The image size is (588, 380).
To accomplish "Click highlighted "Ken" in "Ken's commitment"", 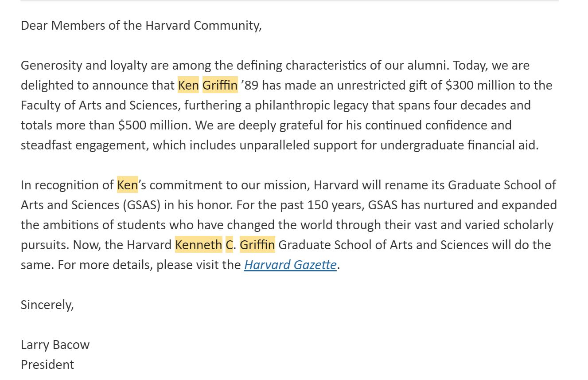I will pos(128,185).
